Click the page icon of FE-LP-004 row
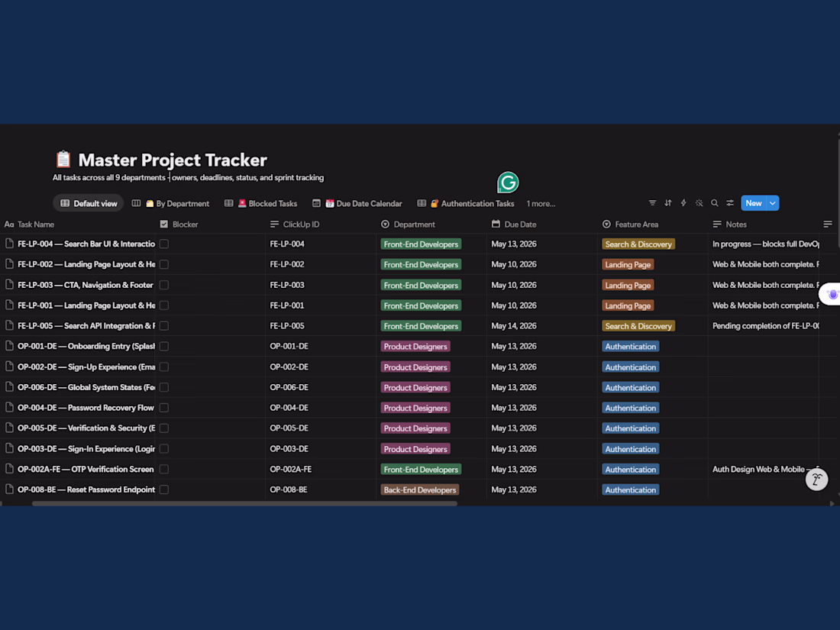 point(9,244)
